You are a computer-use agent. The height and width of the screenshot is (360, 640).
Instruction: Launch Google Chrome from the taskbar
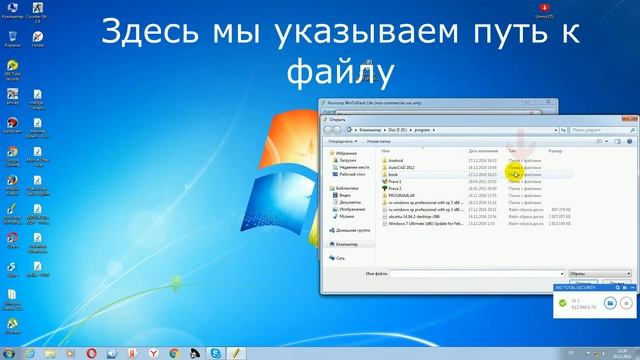(x=174, y=353)
